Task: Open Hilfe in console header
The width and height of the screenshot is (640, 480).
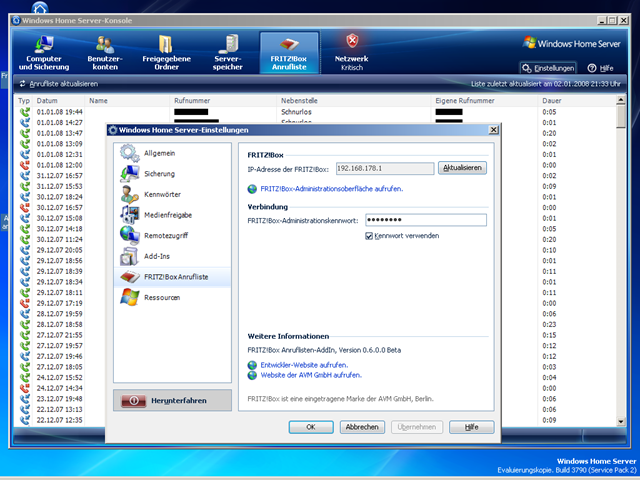Action: click(600, 68)
